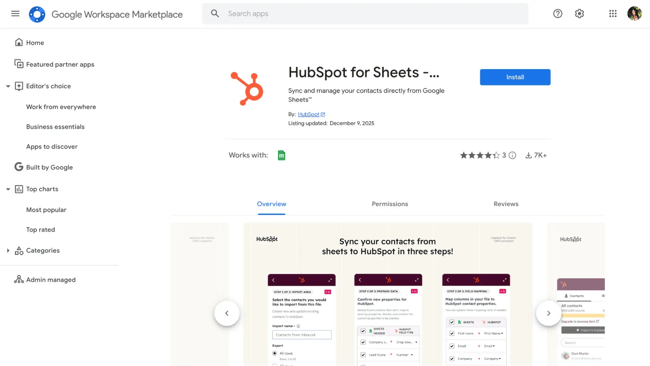Click the Home icon in the sidebar
The image size is (650, 366).
pyautogui.click(x=19, y=42)
